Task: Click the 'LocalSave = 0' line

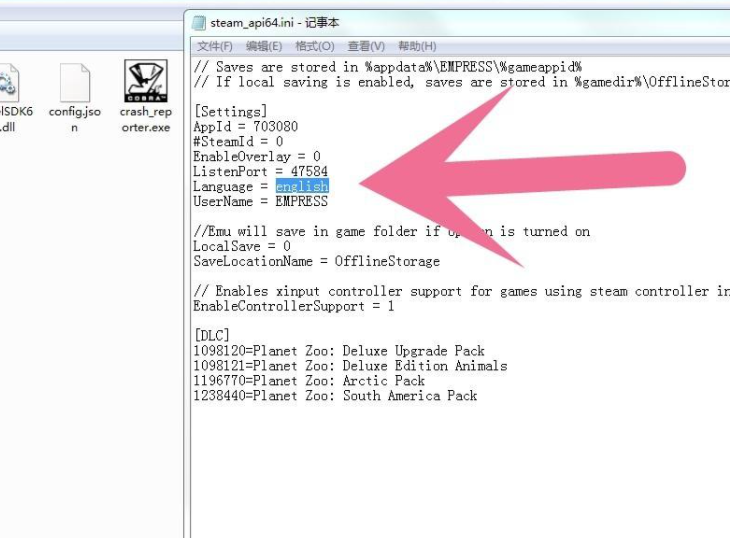Action: tap(242, 246)
